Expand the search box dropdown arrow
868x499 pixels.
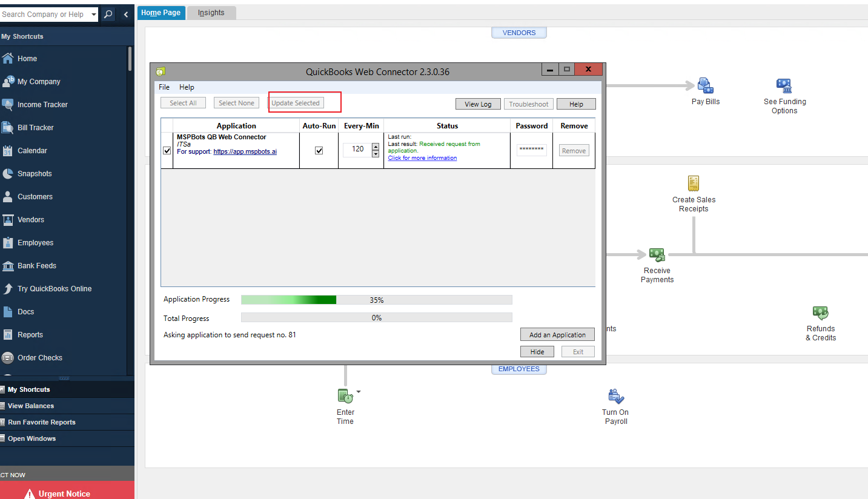pos(93,15)
